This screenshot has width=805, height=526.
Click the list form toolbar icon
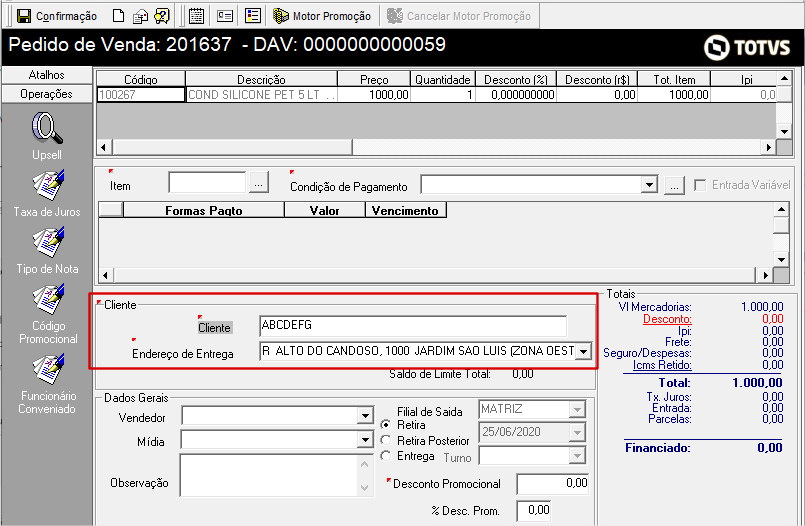point(253,16)
